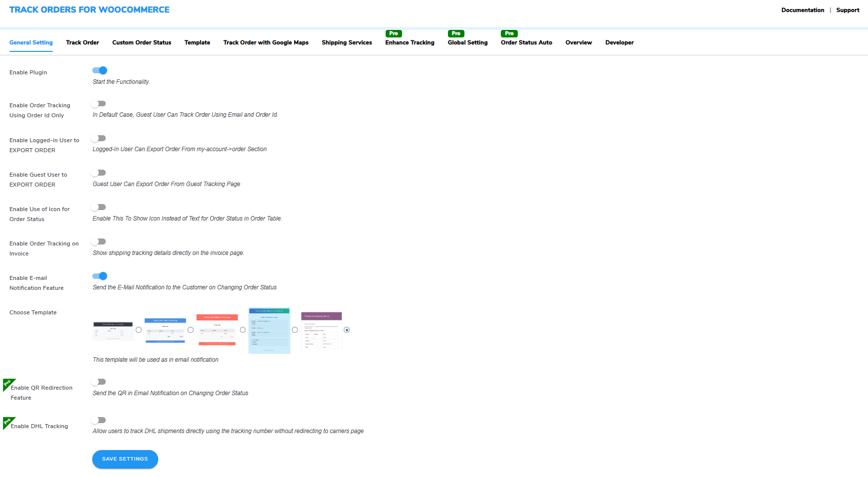868x477 pixels.
Task: Click 'Show shipping tracking details' description
Action: 169,253
